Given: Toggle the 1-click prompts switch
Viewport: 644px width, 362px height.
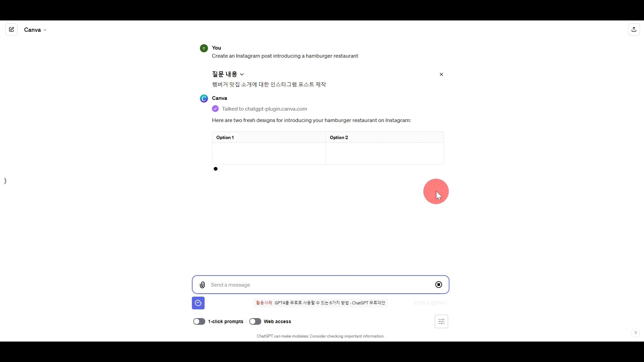Looking at the screenshot, I should pos(199,321).
